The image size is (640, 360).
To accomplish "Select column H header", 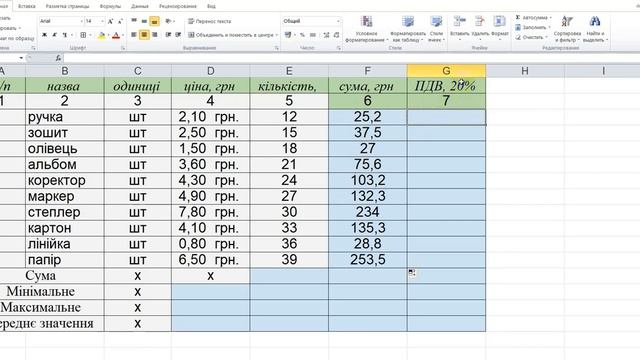I will pyautogui.click(x=525, y=71).
